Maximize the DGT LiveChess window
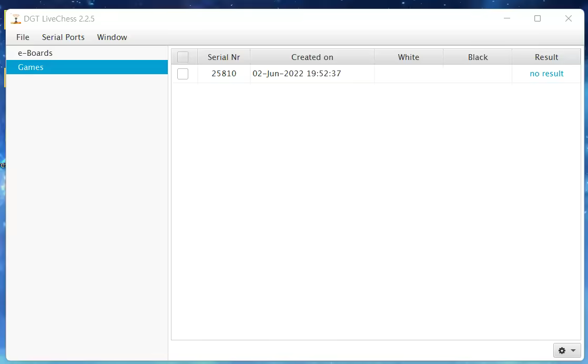The image size is (588, 364). pos(538,18)
